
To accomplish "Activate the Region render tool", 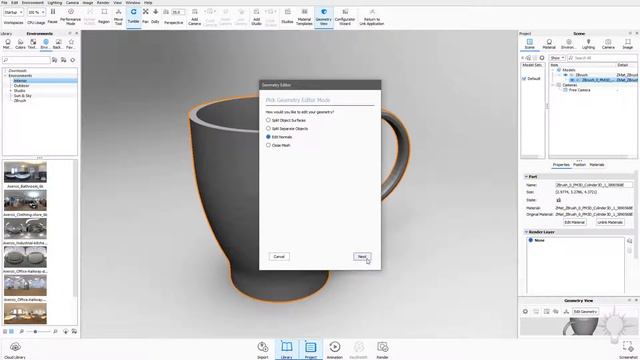I will [104, 16].
